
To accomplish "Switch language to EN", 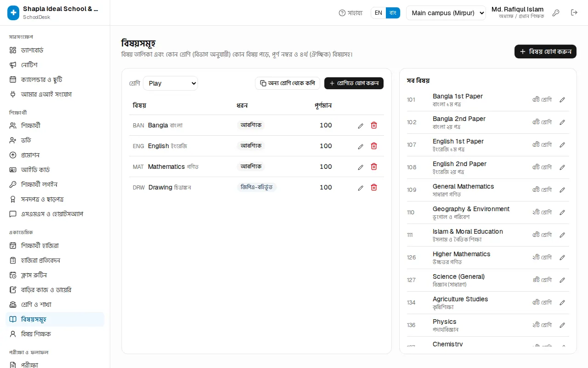I will tap(379, 13).
